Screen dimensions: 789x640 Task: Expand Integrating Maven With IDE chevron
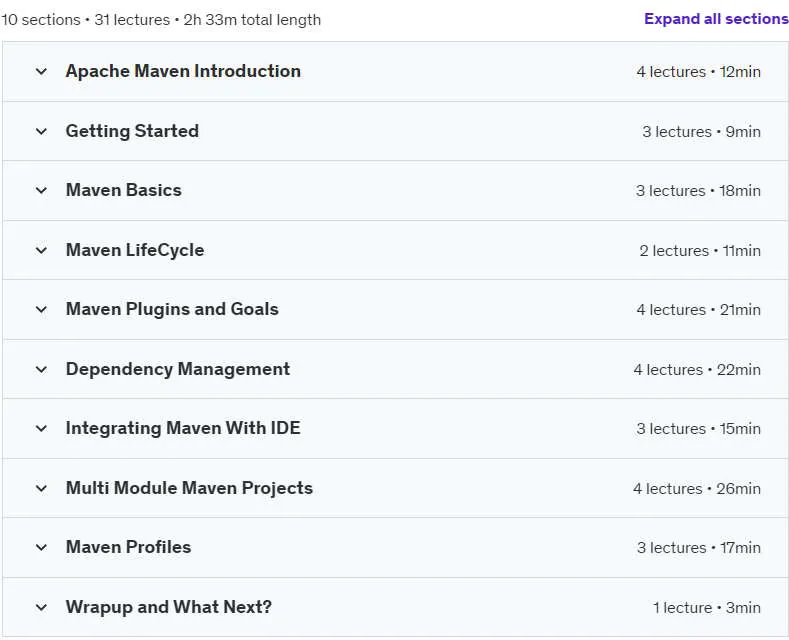41,429
